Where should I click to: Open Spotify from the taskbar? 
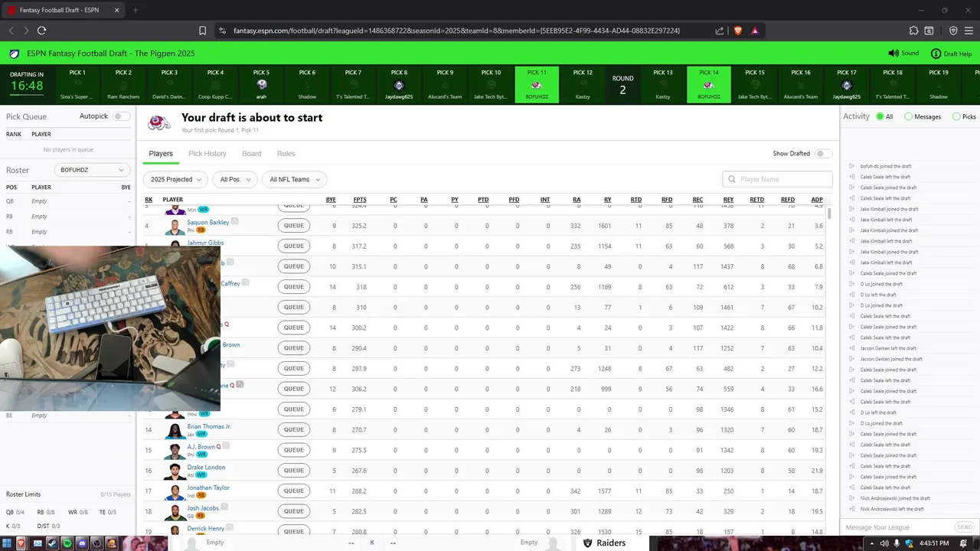pos(67,543)
